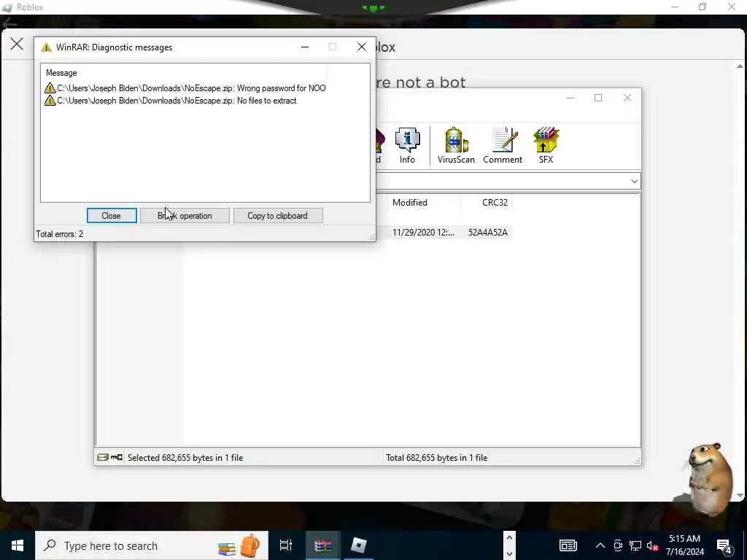Click Total 682,655 bytes status text

pos(436,458)
